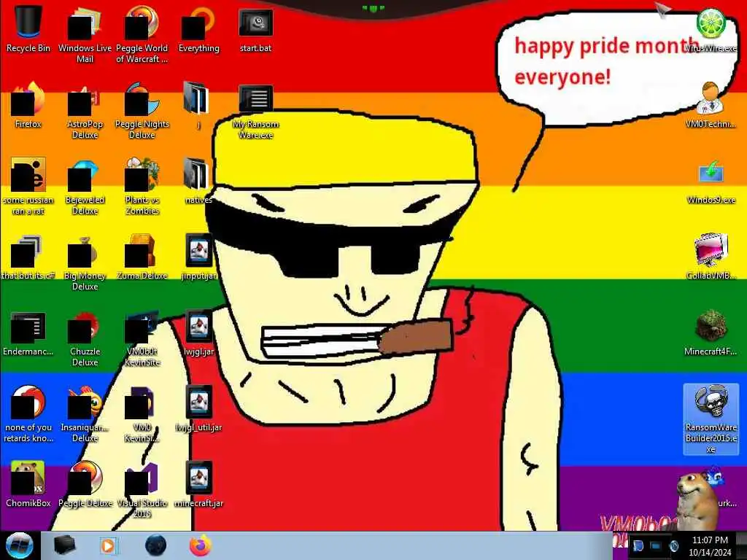Select the minecraft.jar file icon
The image size is (747, 560).
pos(198,484)
